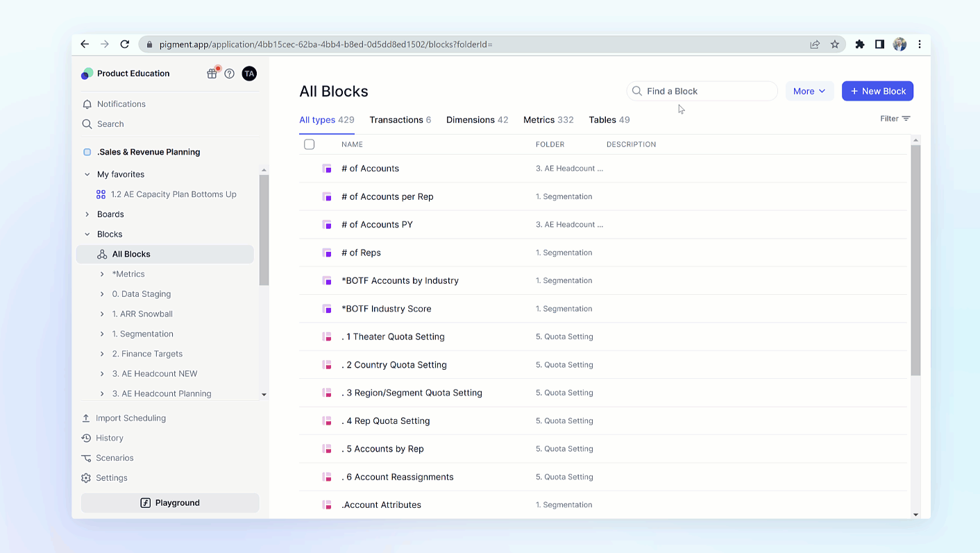Click the All Blocks nodes icon
Image resolution: width=980 pixels, height=553 pixels.
click(x=102, y=254)
